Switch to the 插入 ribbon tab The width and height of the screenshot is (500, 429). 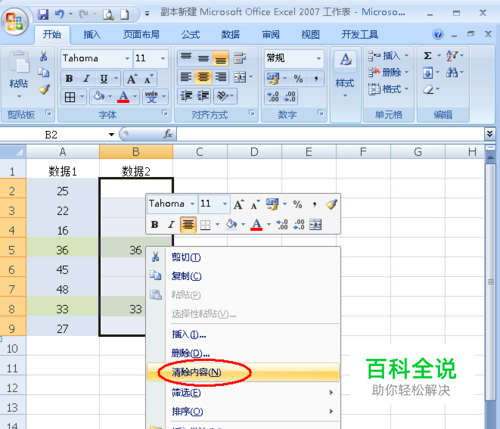pyautogui.click(x=92, y=34)
